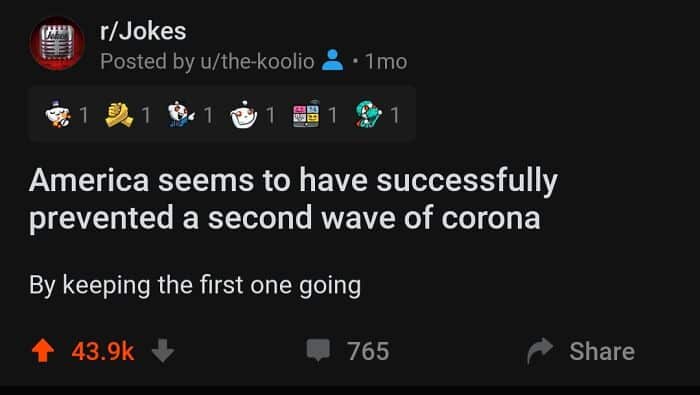Viewport: 700px width, 395px height.
Task: Go to the r/Jokes subreddit
Action: pyautogui.click(x=143, y=31)
